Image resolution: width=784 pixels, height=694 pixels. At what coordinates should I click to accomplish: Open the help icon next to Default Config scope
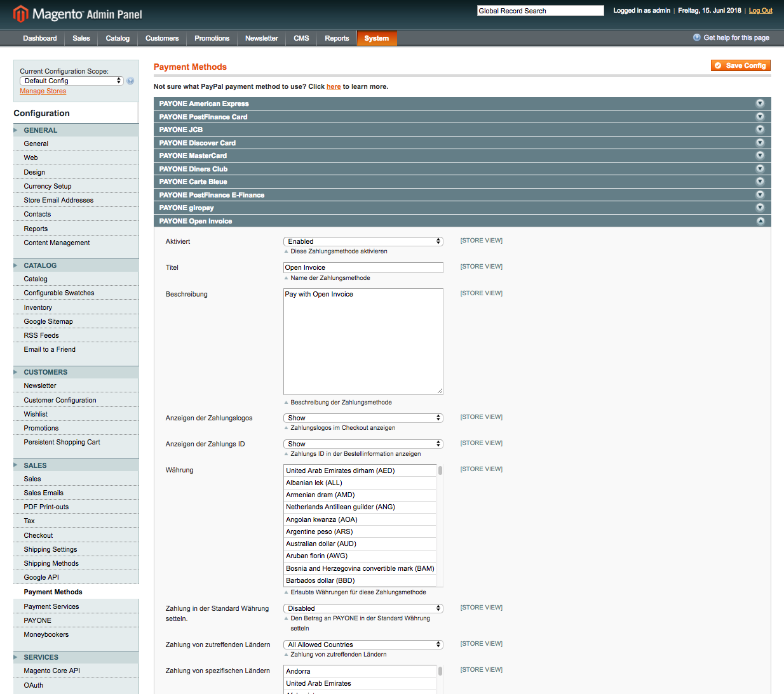[130, 81]
